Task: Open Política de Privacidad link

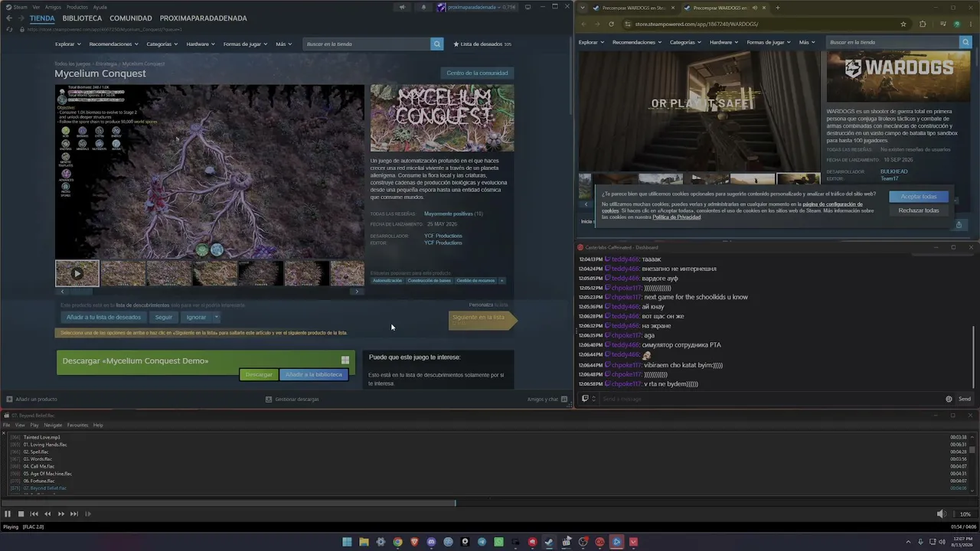Action: (676, 217)
